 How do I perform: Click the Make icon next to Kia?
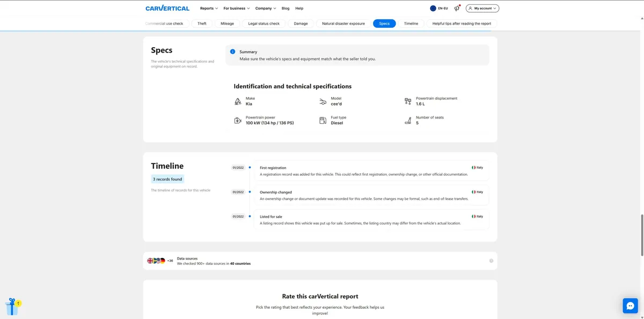[x=238, y=101]
